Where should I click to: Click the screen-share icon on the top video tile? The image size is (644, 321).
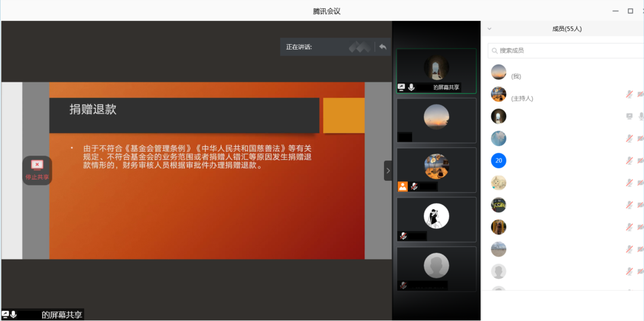(402, 87)
